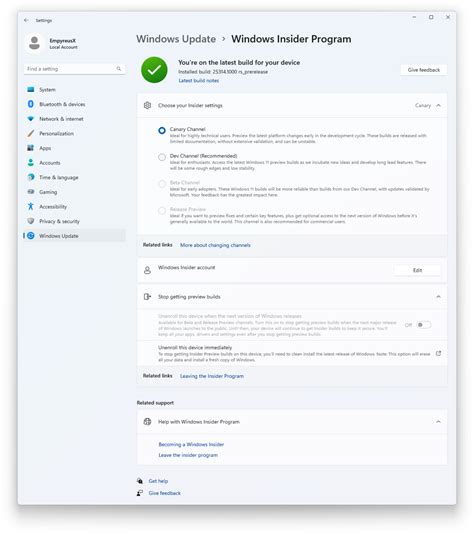Click the Accessibility figure icon
The width and height of the screenshot is (474, 534).
coord(31,206)
